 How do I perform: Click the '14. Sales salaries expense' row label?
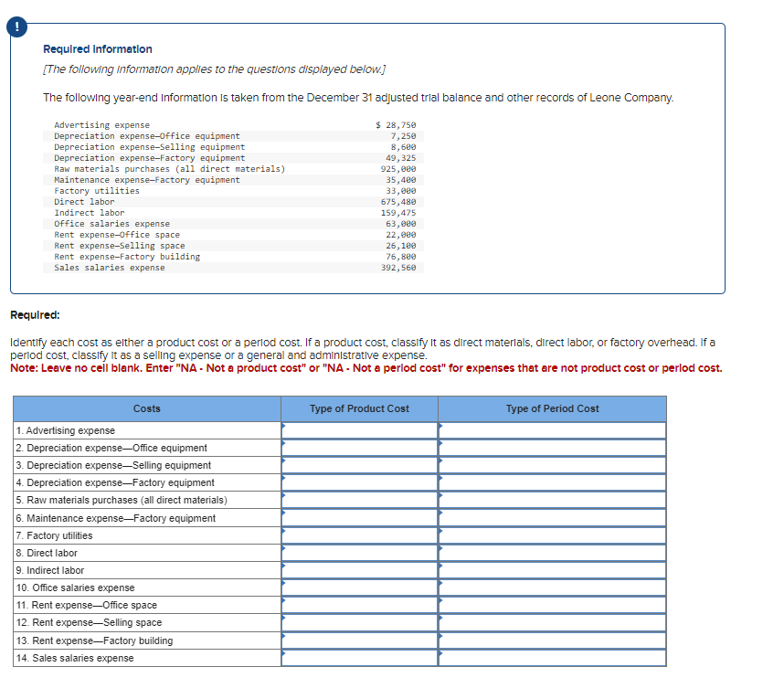coord(75,658)
